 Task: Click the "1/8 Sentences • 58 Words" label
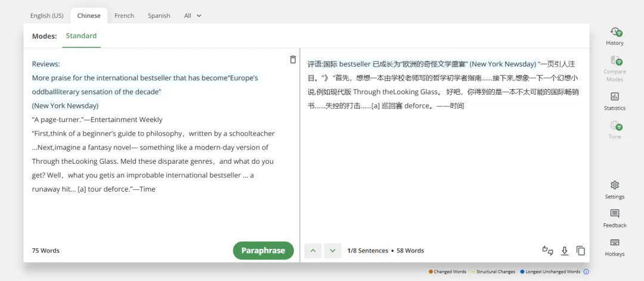[x=385, y=251]
